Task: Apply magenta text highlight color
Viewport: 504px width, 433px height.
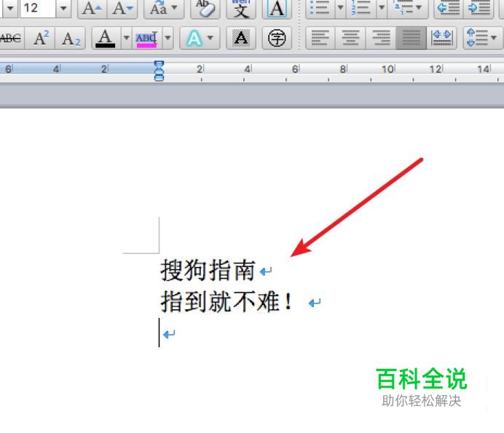Action: tap(147, 38)
